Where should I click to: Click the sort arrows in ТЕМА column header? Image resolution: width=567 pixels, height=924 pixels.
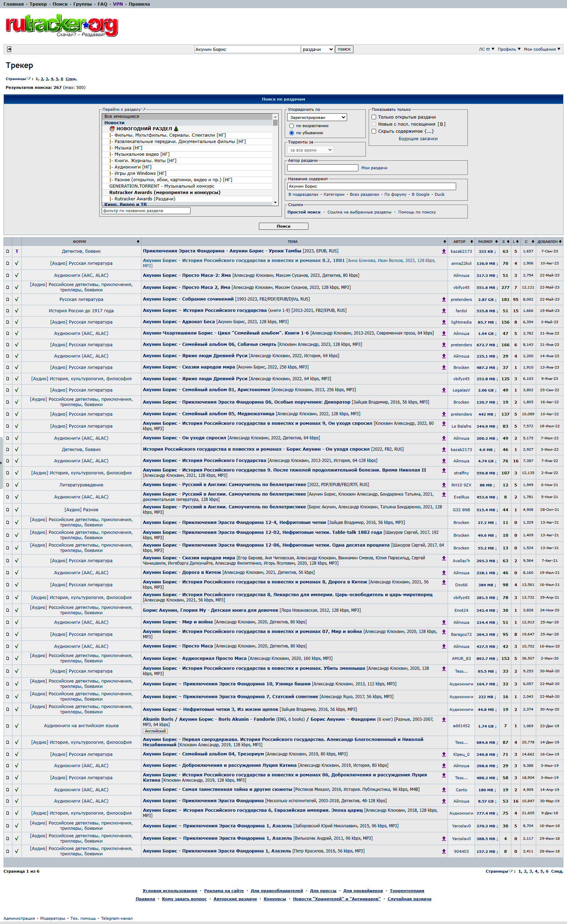coord(445,241)
